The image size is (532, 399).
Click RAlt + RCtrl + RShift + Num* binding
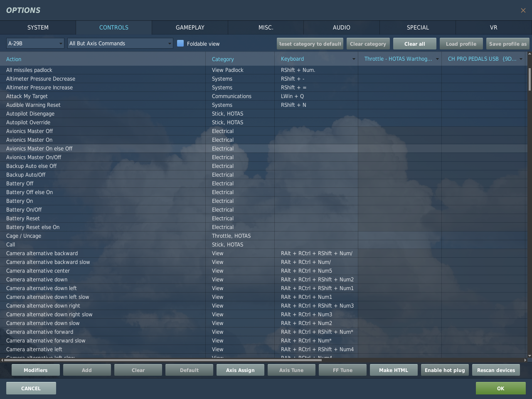[316, 332]
